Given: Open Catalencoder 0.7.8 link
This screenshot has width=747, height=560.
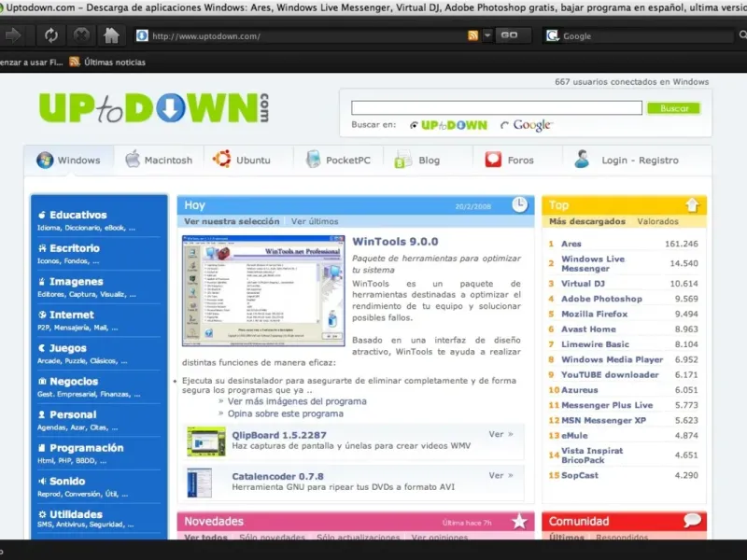Looking at the screenshot, I should pos(277,476).
